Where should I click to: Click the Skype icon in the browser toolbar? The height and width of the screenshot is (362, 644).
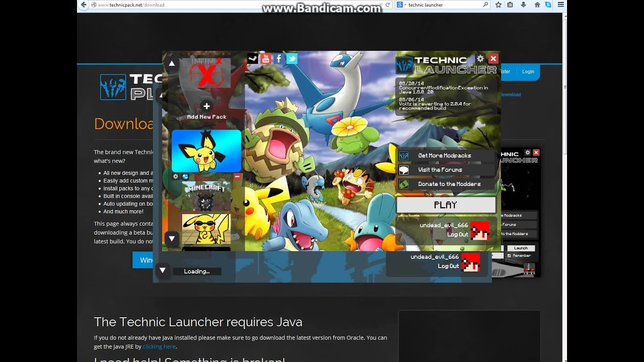548,5
